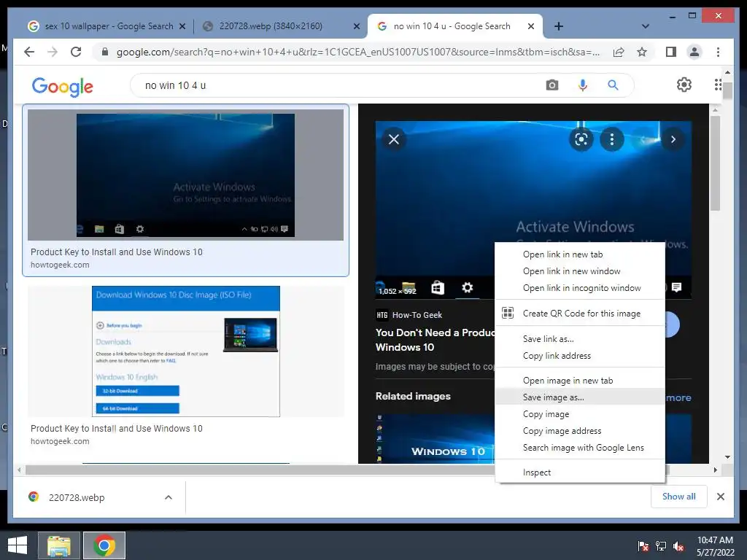Open the Windows Start menu
747x560 pixels.
pos(18,545)
